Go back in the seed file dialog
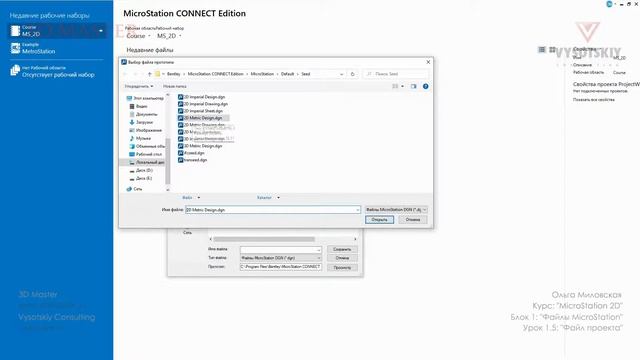The image size is (640, 360). click(x=125, y=74)
